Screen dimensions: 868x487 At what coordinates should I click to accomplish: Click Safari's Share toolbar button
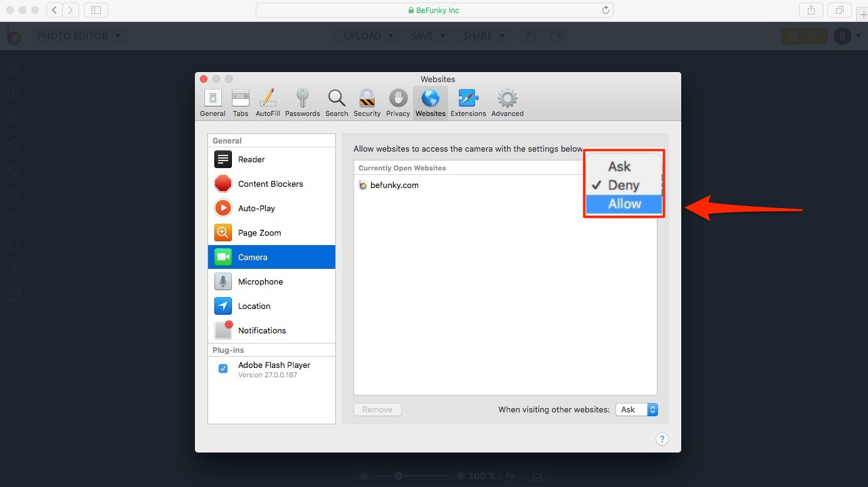coord(812,10)
